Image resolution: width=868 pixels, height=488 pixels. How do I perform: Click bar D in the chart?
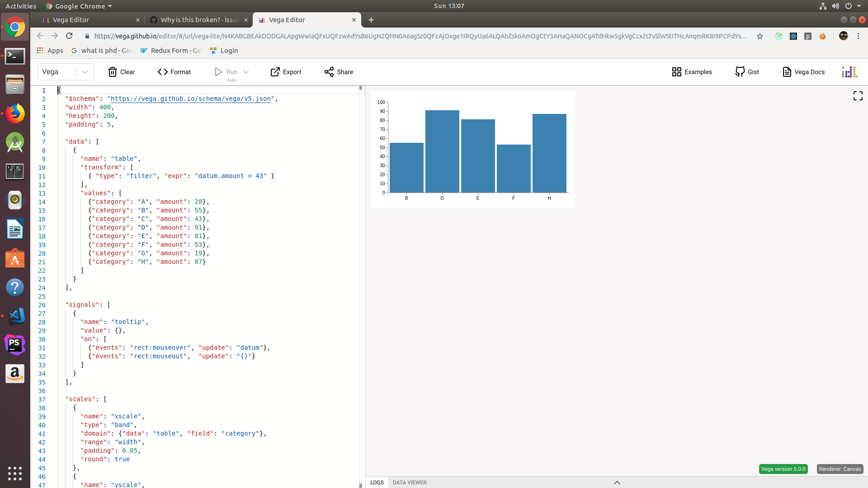442,151
